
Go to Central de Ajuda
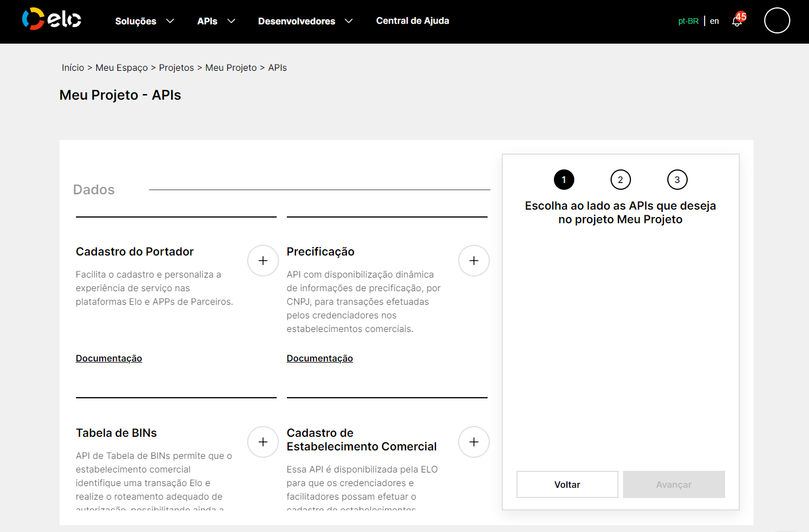pyautogui.click(x=412, y=20)
